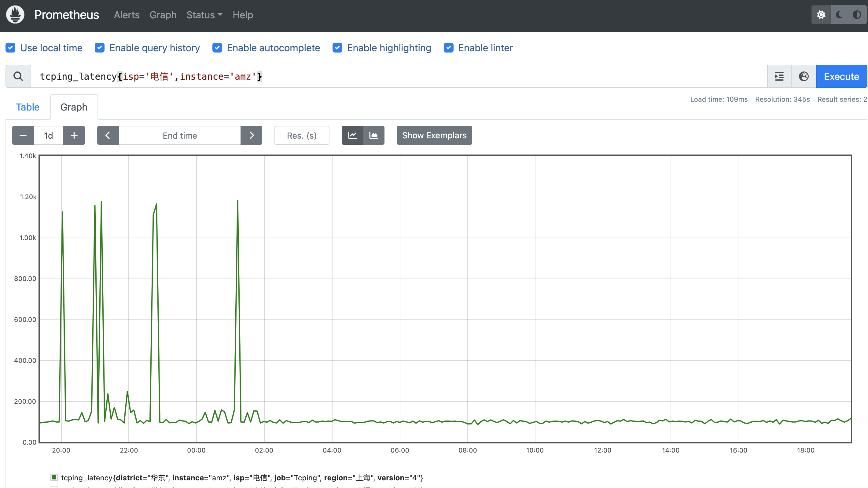Move end time forward

tap(251, 135)
